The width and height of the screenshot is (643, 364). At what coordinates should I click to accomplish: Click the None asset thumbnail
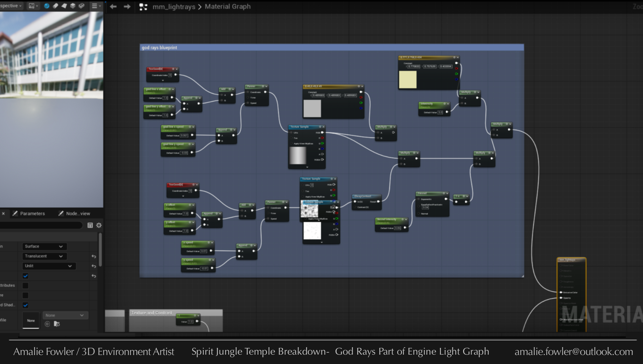pos(31,320)
